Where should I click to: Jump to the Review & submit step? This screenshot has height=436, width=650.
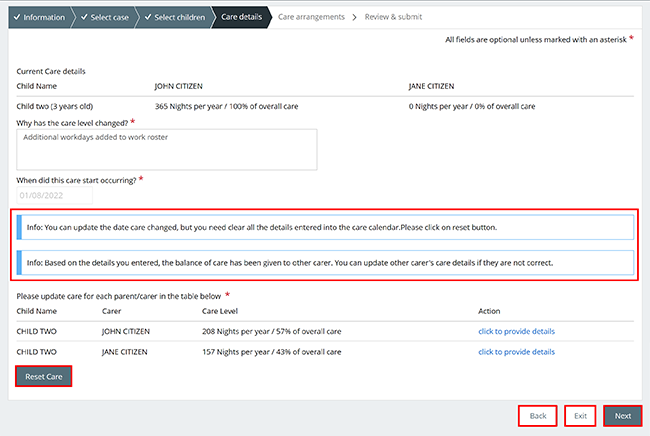pyautogui.click(x=393, y=17)
